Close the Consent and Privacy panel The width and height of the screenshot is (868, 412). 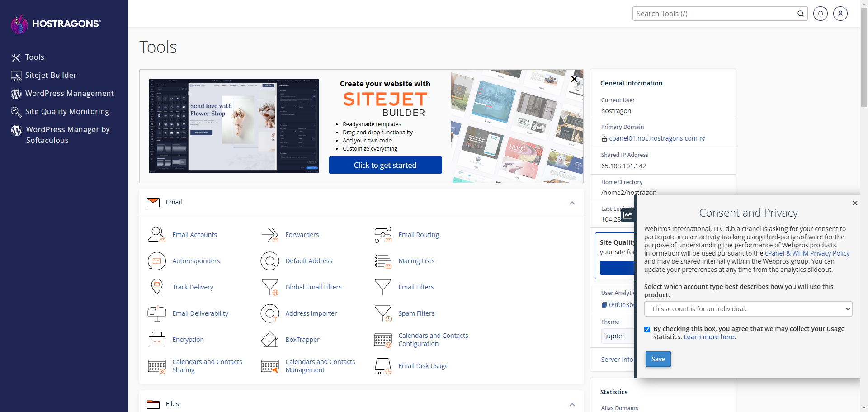pos(854,203)
